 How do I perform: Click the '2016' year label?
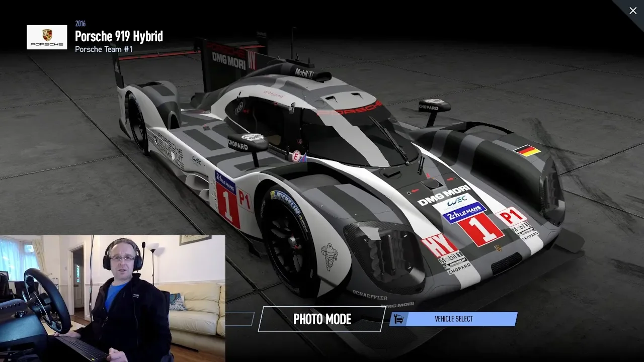[80, 24]
